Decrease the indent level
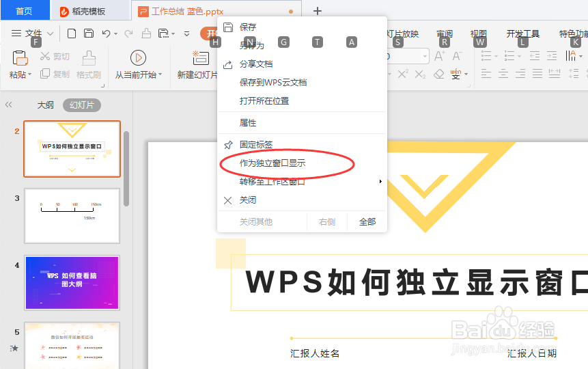This screenshot has width=588, height=369. coord(535,56)
